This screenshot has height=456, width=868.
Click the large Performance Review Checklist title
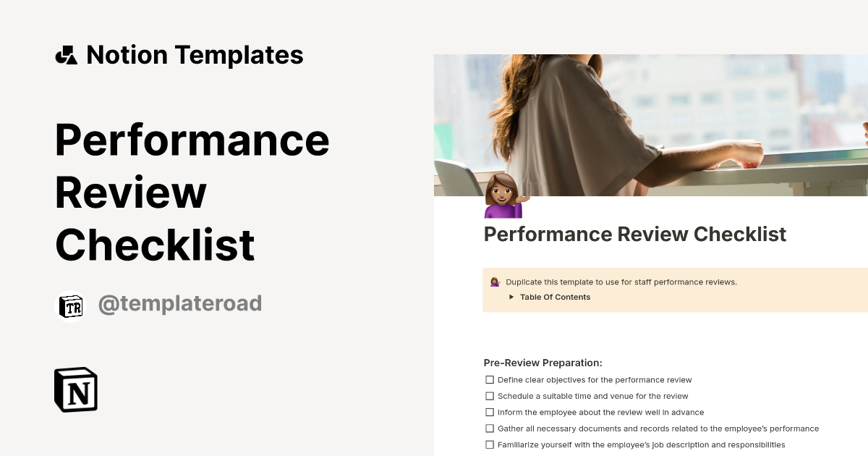192,192
